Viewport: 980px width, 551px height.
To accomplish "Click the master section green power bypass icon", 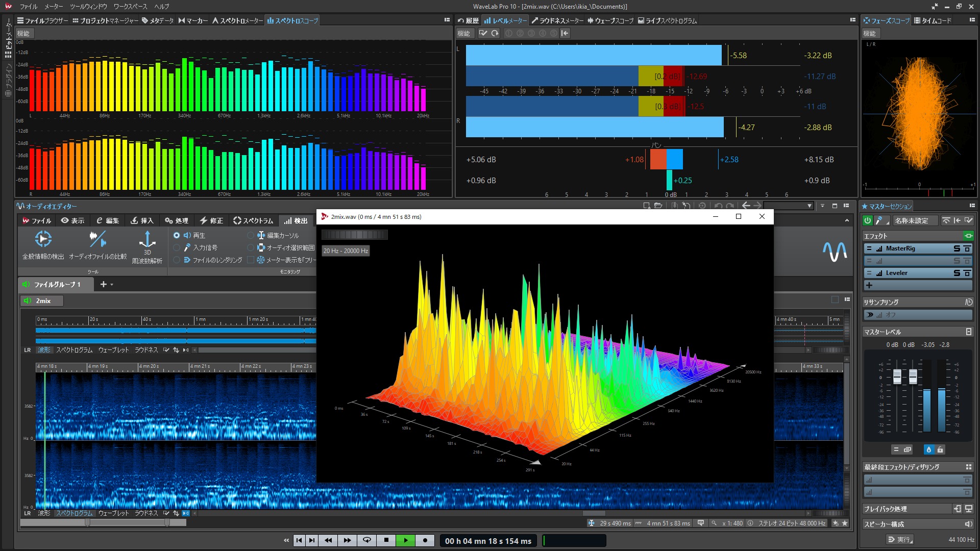I will [x=868, y=220].
